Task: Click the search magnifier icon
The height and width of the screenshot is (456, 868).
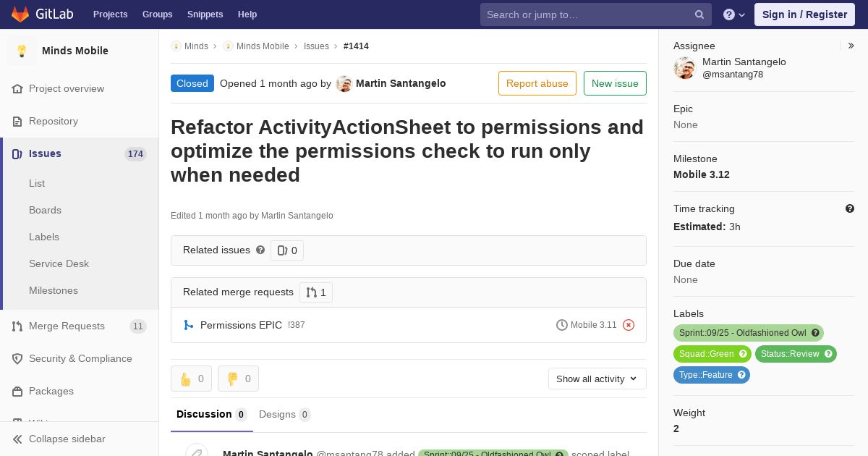Action: click(x=699, y=14)
